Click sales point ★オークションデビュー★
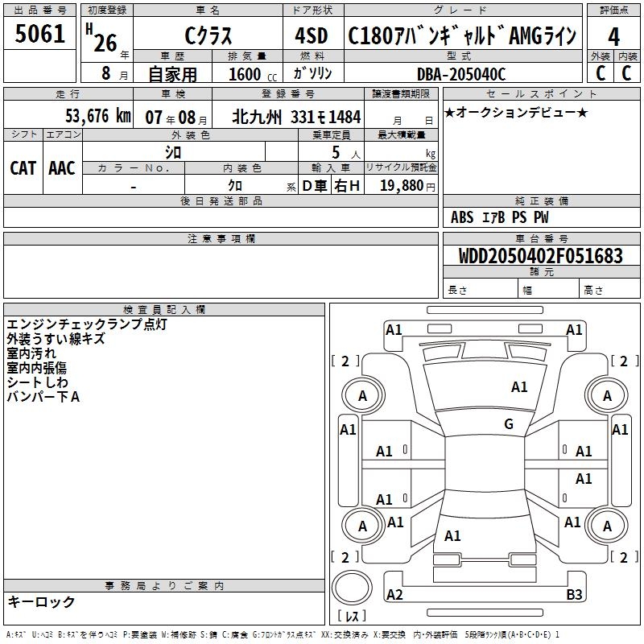644x644 pixels. click(x=516, y=112)
